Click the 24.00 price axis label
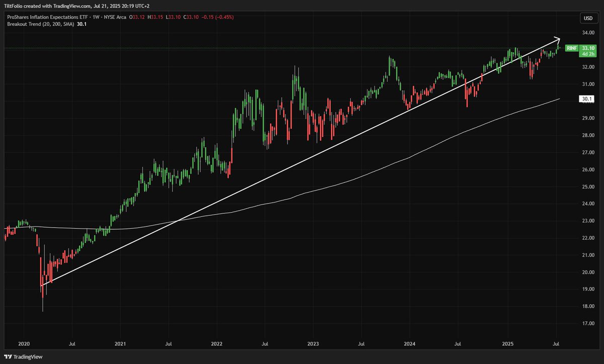Screen dimensions: 604x364 point(589,204)
